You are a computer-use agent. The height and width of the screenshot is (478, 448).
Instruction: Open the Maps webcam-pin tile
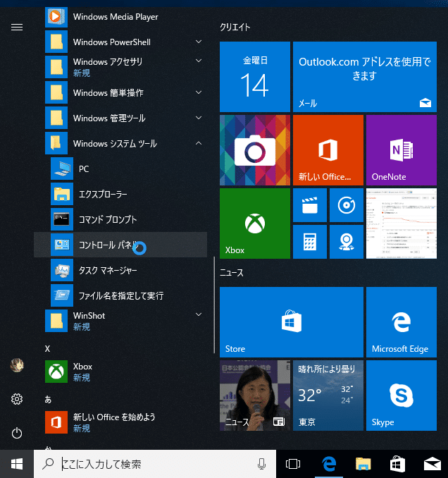coord(347,242)
